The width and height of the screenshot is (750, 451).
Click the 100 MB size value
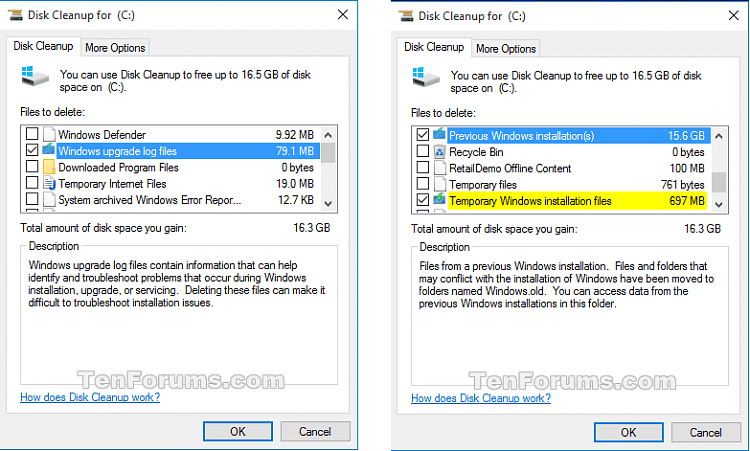click(x=687, y=168)
